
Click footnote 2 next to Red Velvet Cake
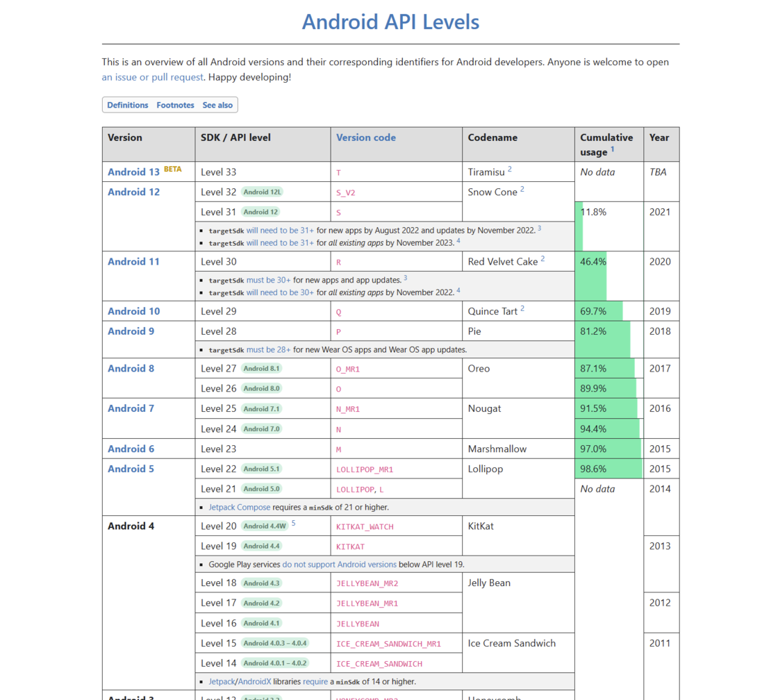tap(543, 258)
